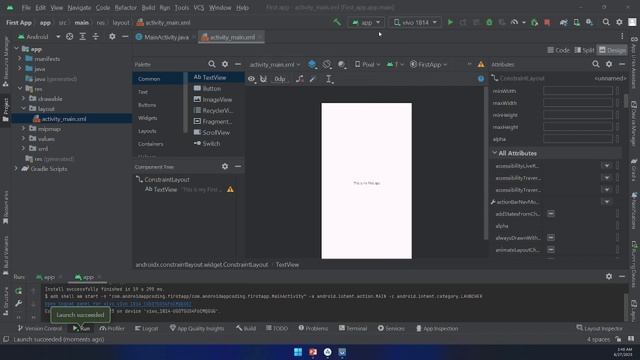This screenshot has height=360, width=640.
Task: Click the clear constraints icon
Action: point(300,79)
